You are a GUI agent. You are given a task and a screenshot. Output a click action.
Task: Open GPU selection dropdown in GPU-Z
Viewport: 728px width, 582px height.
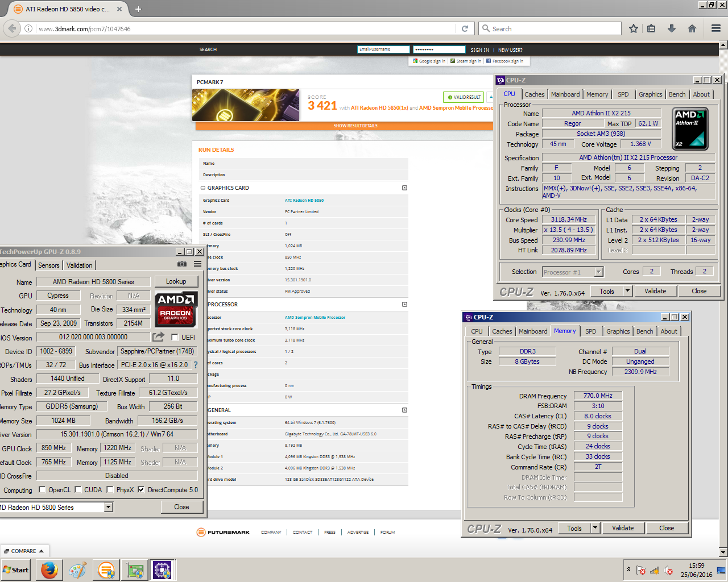[x=108, y=507]
